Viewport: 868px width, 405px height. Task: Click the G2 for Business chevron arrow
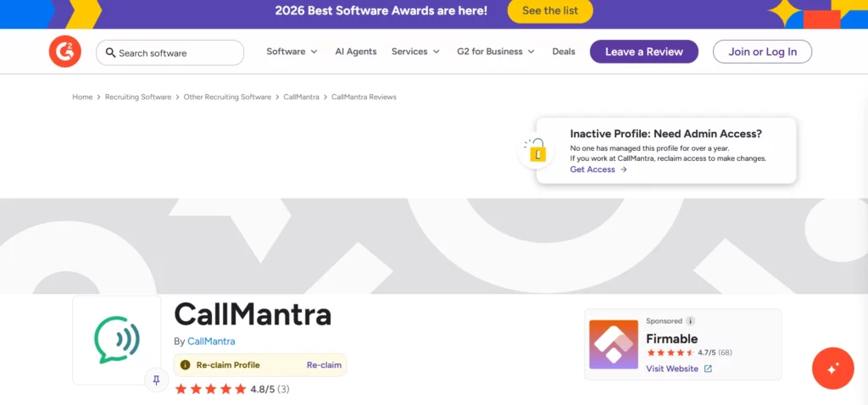(531, 52)
